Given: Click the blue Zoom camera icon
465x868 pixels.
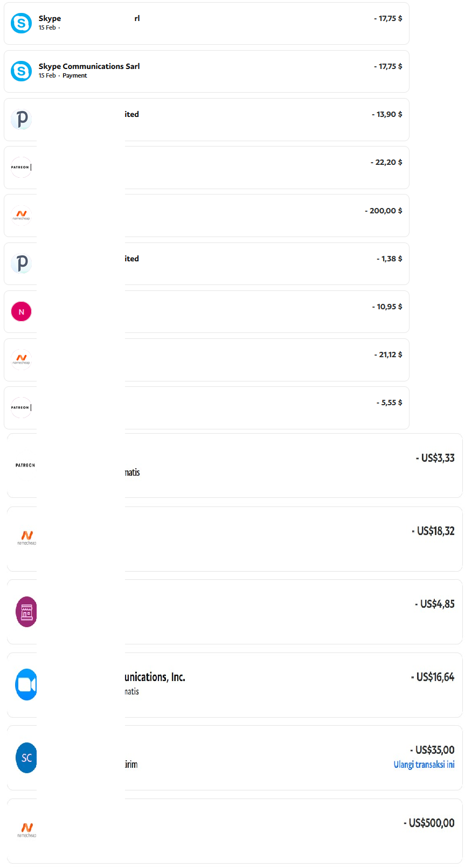Looking at the screenshot, I should (x=26, y=684).
